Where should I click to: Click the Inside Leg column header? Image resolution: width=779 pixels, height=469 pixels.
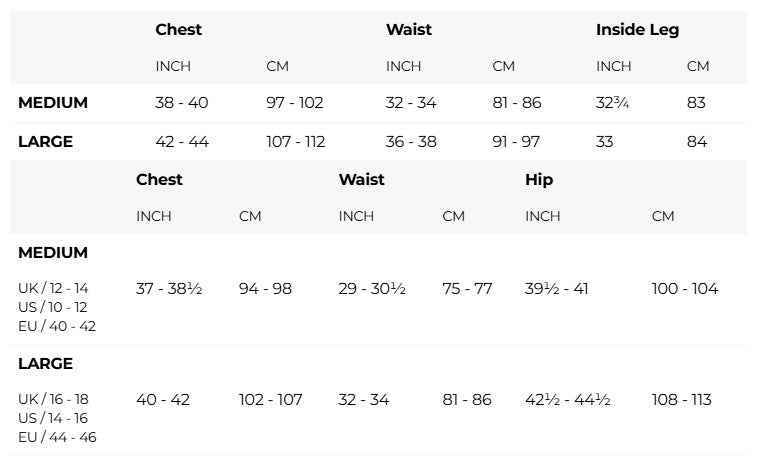click(637, 30)
